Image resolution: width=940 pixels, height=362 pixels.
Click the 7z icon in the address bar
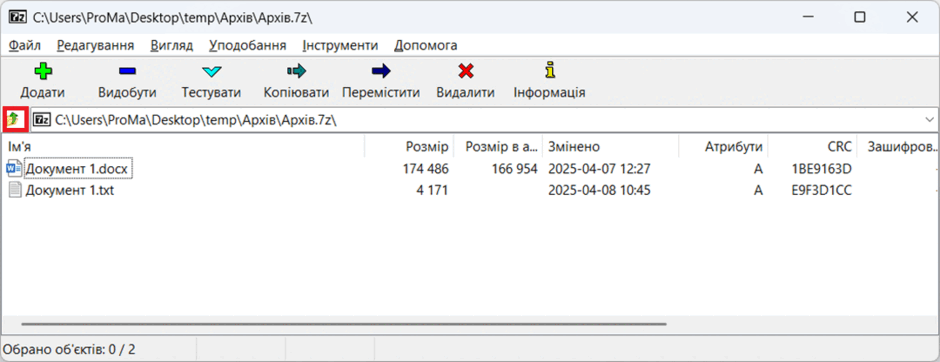point(42,120)
